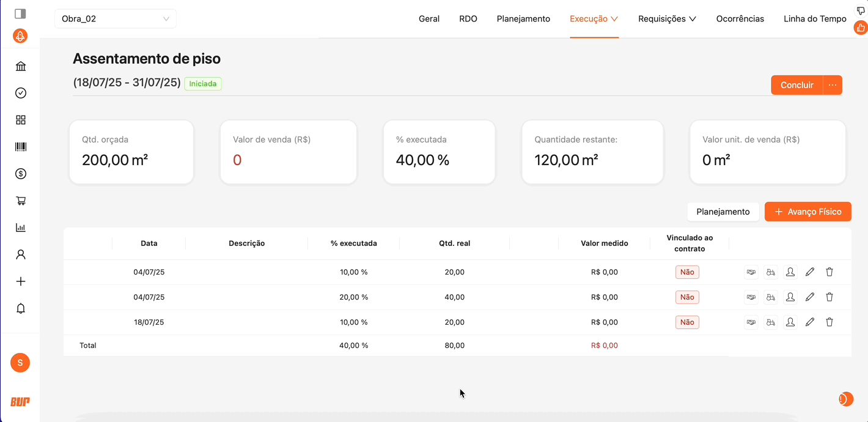
Task: Open the barcode icon in sidebar
Action: click(21, 147)
